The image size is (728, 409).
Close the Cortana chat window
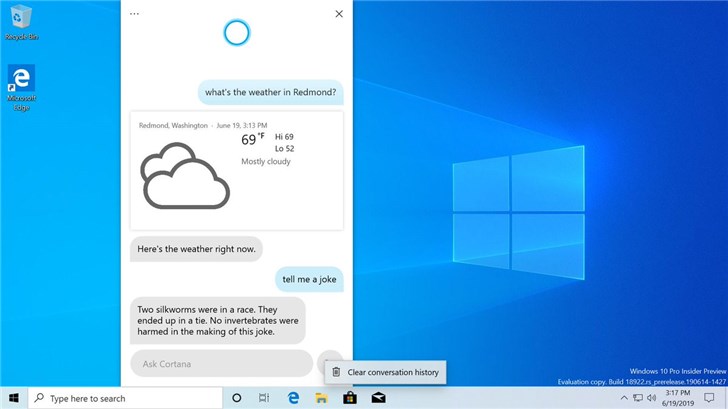pyautogui.click(x=339, y=14)
